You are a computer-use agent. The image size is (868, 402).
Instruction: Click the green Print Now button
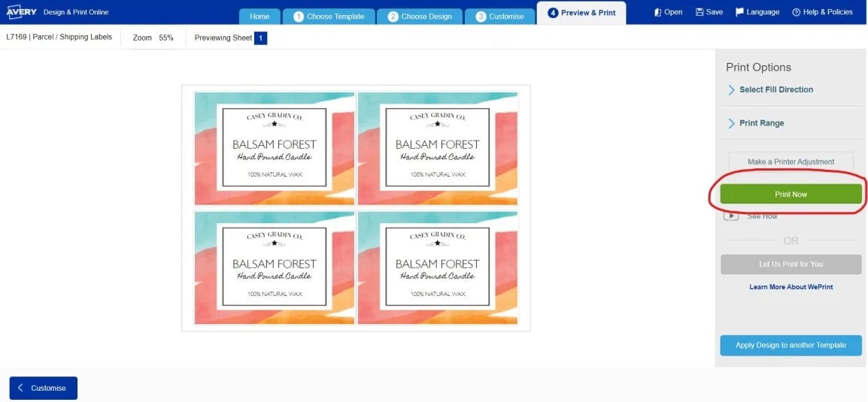tap(791, 194)
